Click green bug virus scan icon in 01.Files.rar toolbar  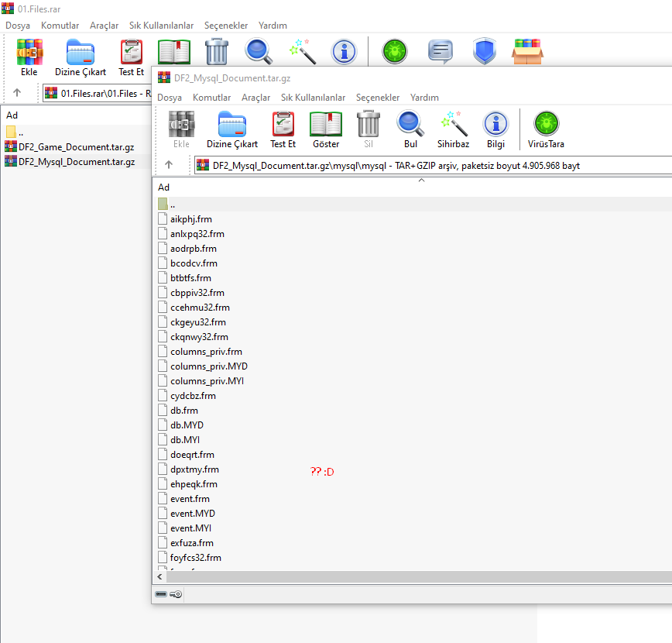tap(394, 51)
